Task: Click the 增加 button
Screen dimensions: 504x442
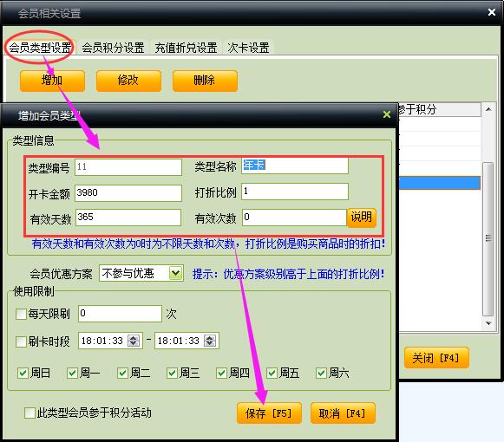Action: (52, 81)
